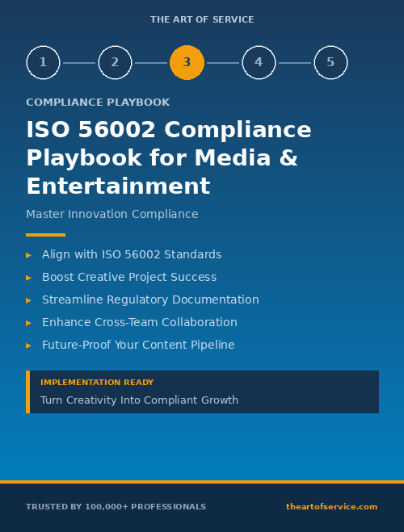Click 'TRUSTED BY 100,000+ PROFESSIONALS' footer text

pos(116,506)
